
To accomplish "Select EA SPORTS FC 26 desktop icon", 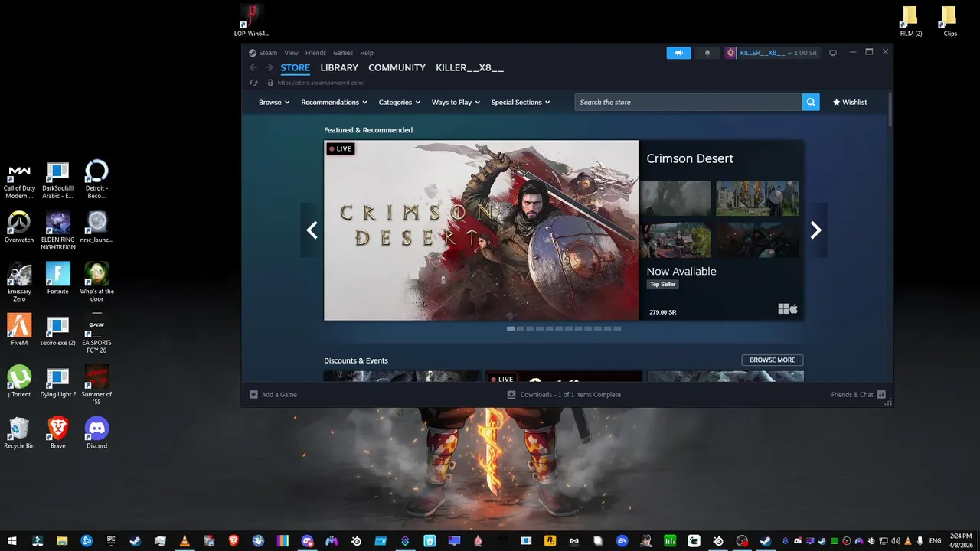I will tap(96, 334).
